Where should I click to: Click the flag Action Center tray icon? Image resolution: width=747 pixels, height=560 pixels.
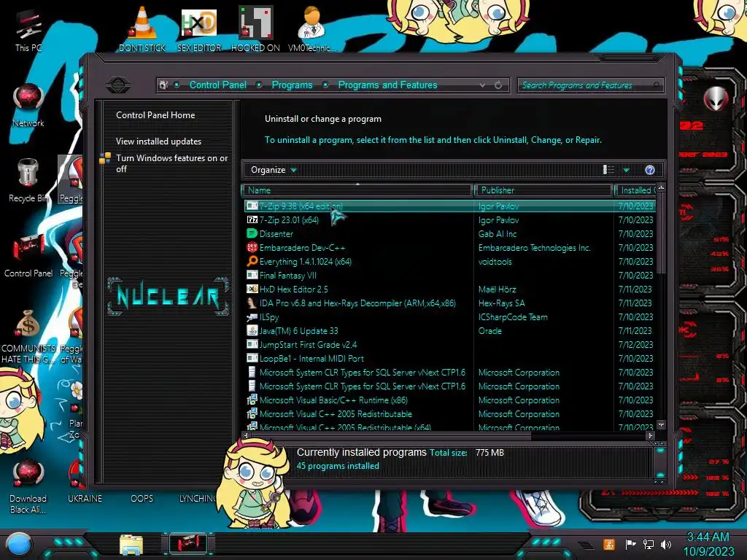pyautogui.click(x=630, y=544)
